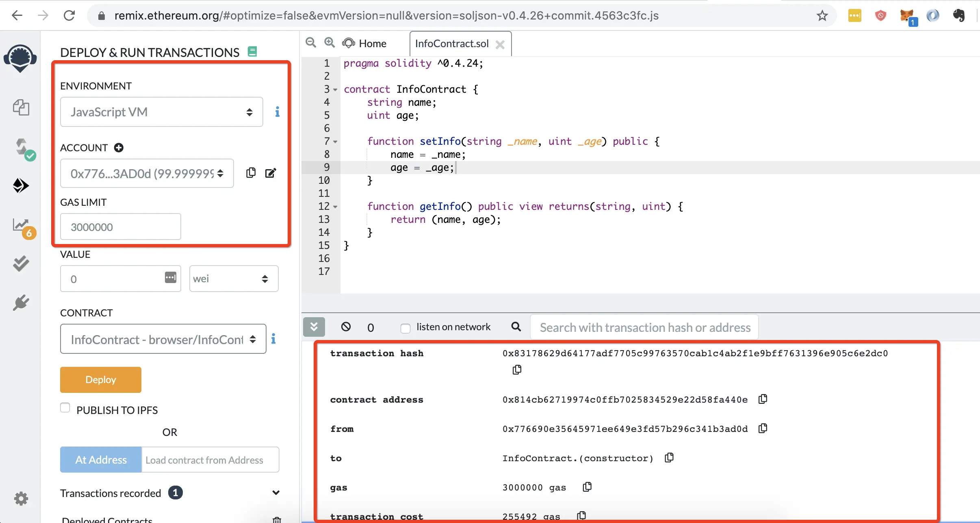
Task: Open the wei unit dropdown
Action: point(234,279)
